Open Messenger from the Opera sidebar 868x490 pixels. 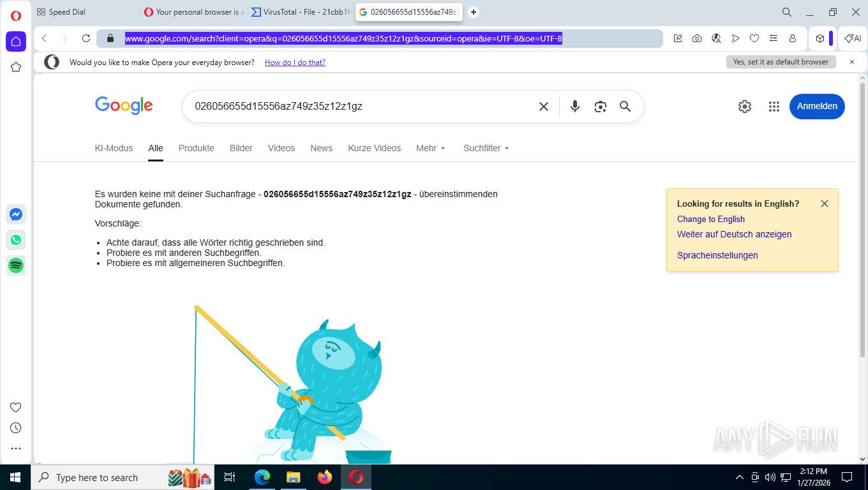pyautogui.click(x=16, y=214)
